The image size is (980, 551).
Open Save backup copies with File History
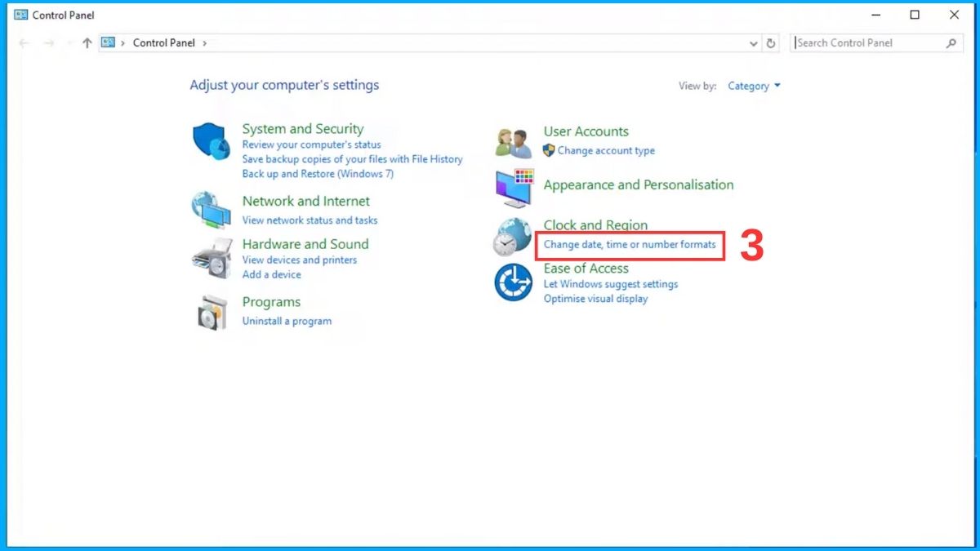tap(353, 159)
